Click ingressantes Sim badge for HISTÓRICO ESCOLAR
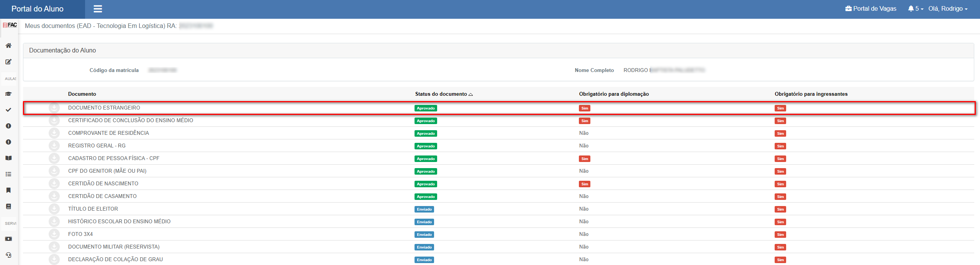 pos(780,222)
